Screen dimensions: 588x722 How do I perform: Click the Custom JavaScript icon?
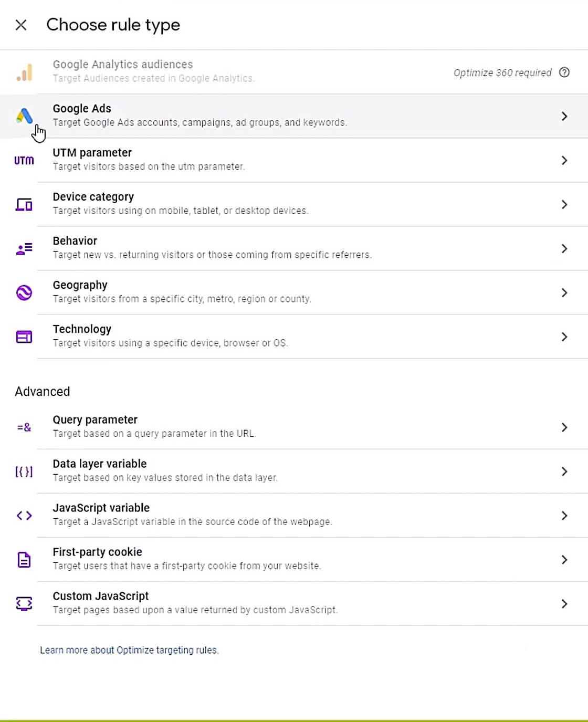tap(24, 604)
